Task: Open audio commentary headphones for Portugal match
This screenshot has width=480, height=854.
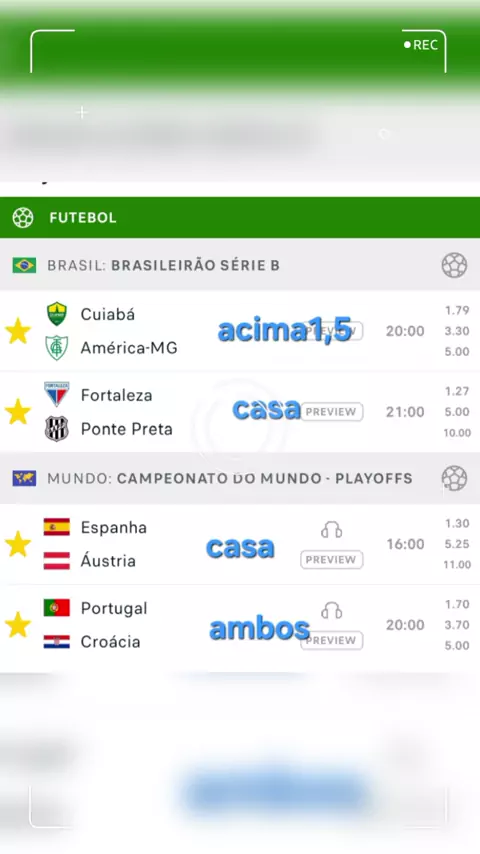Action: [x=331, y=611]
